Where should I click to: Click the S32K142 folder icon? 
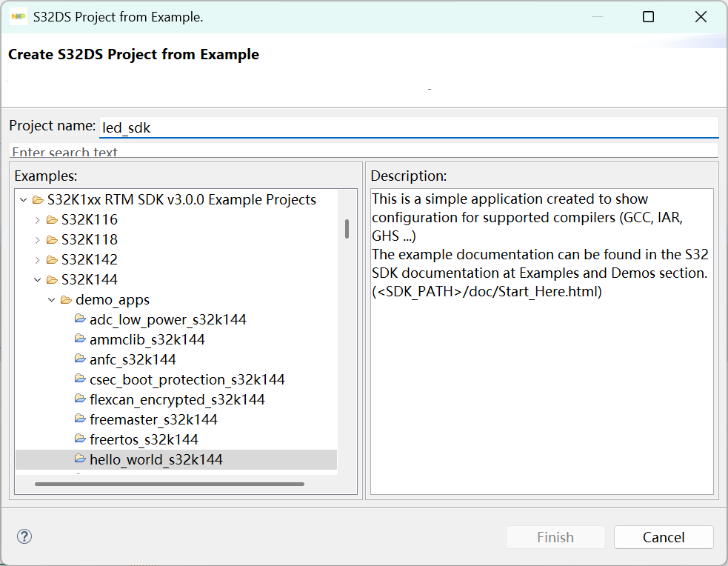point(52,260)
